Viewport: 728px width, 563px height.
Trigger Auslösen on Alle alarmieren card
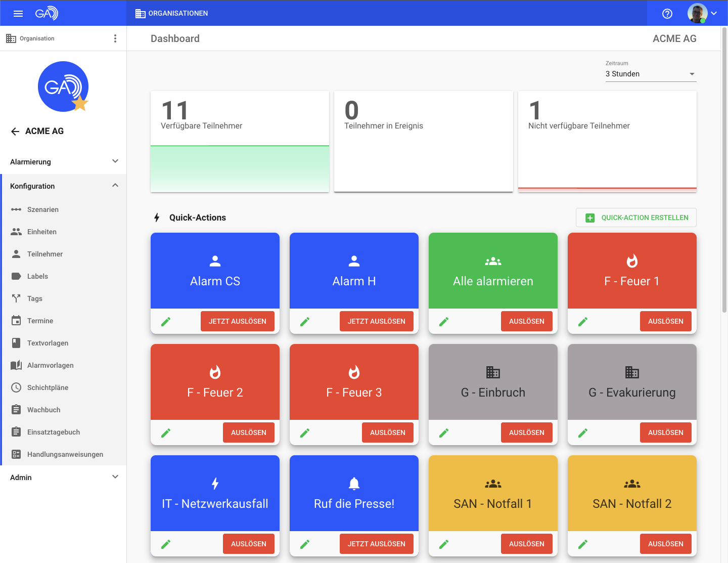[x=526, y=321]
